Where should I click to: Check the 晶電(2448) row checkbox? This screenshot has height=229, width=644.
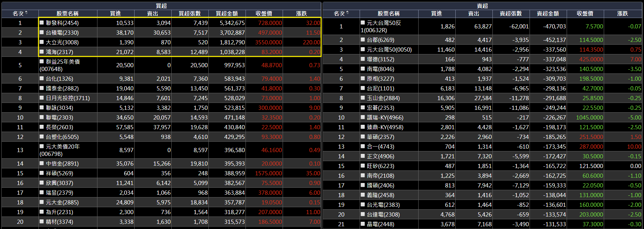click(363, 224)
